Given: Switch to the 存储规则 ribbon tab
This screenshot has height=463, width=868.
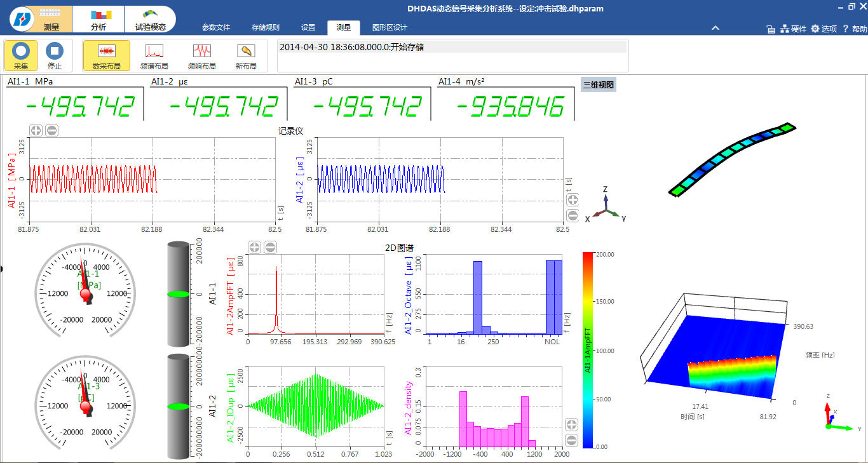Looking at the screenshot, I should click(x=265, y=27).
